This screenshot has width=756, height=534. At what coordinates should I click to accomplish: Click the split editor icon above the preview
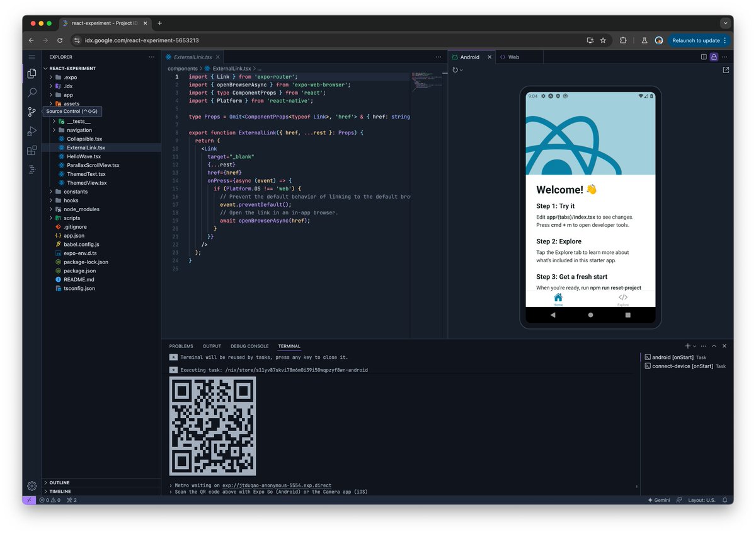[703, 56]
